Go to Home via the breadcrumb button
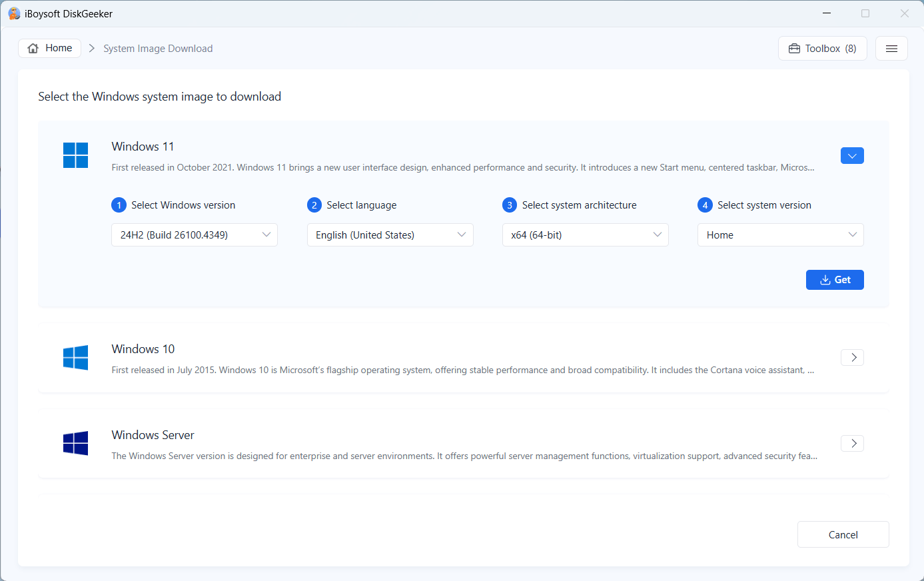 point(50,48)
